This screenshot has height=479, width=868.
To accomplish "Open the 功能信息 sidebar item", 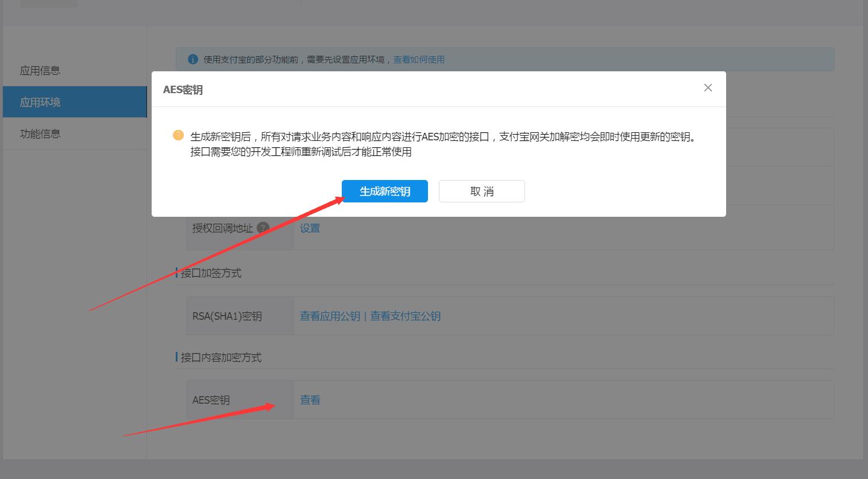I will (x=40, y=133).
